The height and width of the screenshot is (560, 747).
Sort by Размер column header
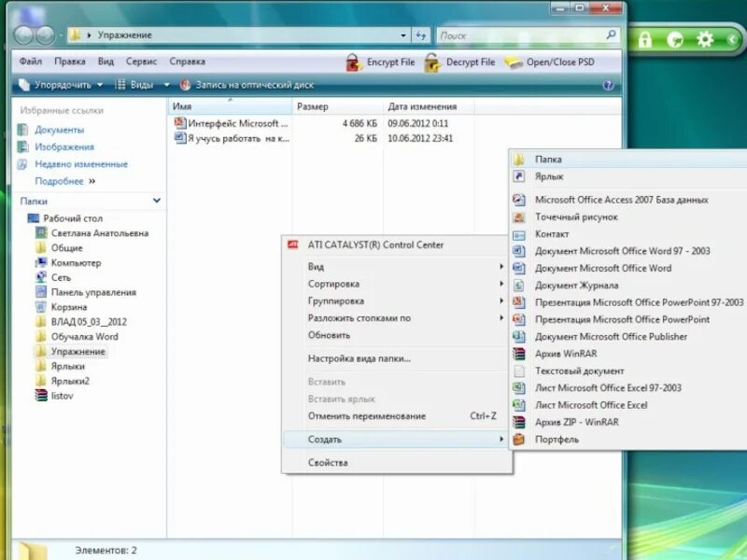[x=338, y=106]
